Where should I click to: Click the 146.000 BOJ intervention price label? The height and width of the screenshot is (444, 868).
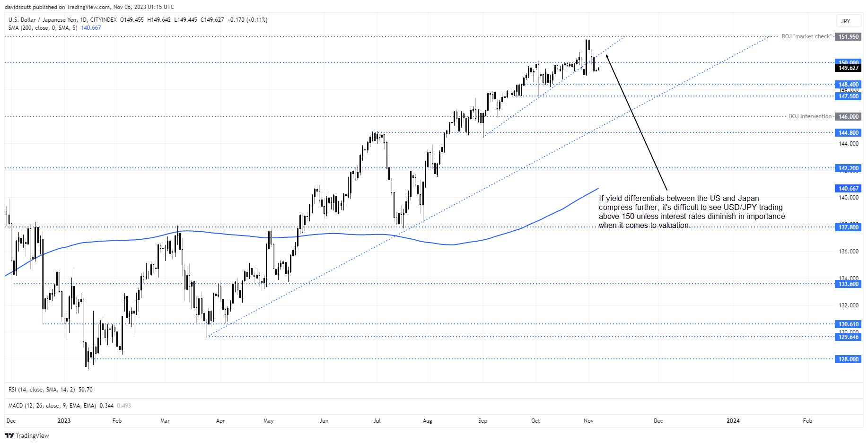point(848,117)
